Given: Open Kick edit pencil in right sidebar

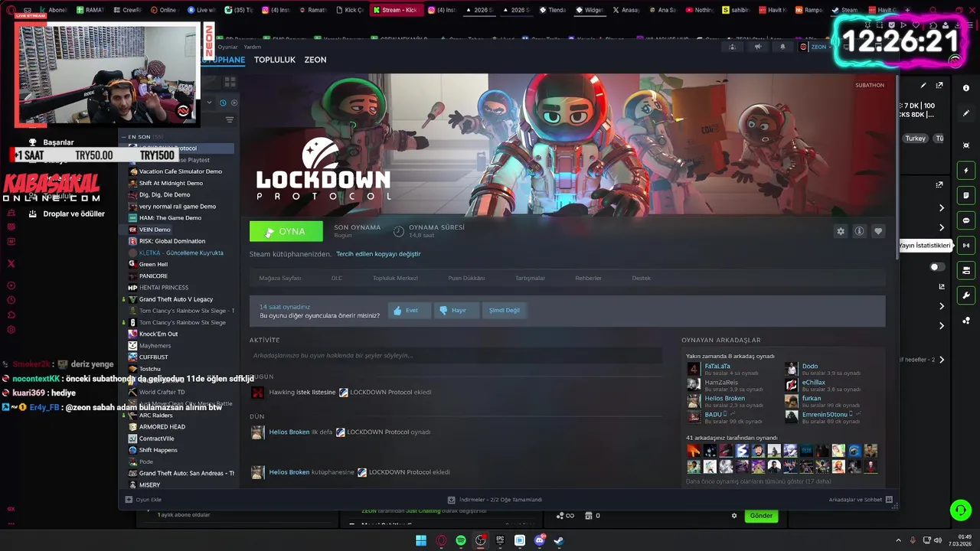Looking at the screenshot, I should point(966,113).
